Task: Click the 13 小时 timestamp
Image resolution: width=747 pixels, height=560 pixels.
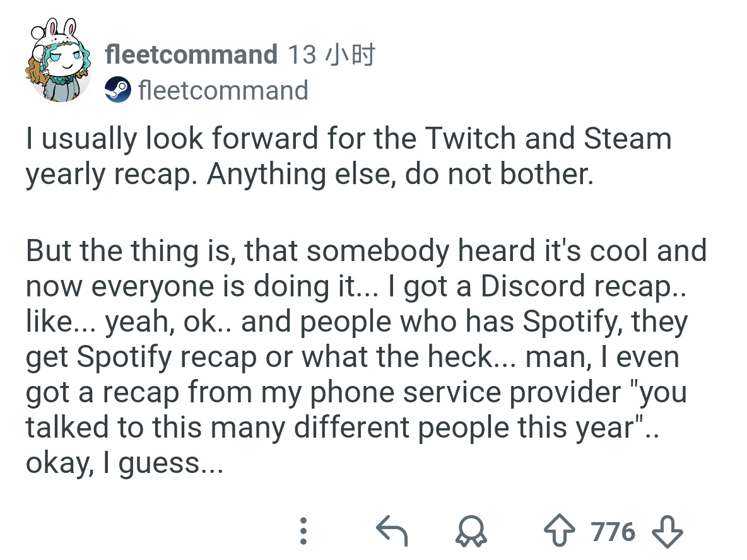Action: coord(331,55)
